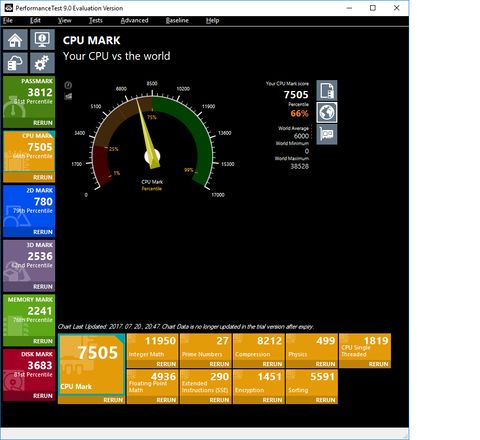Select the PassMark 3812 tile
480x440 pixels.
point(29,97)
